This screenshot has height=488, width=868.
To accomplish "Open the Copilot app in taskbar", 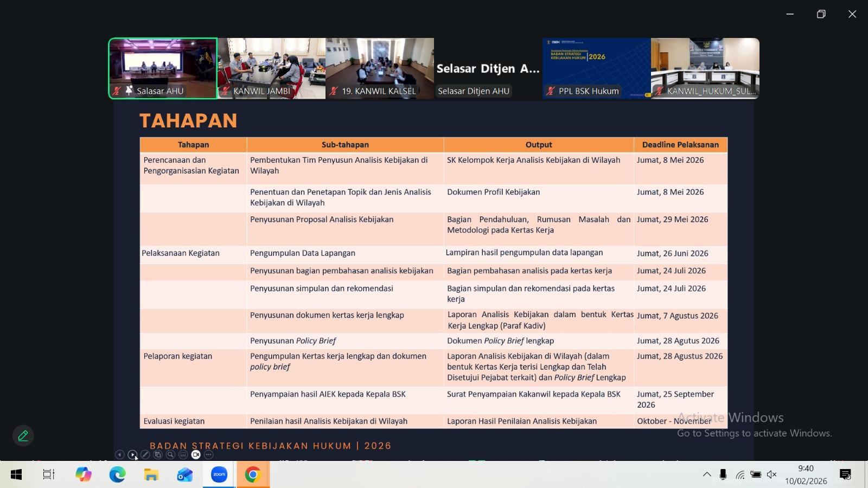I will [x=84, y=474].
